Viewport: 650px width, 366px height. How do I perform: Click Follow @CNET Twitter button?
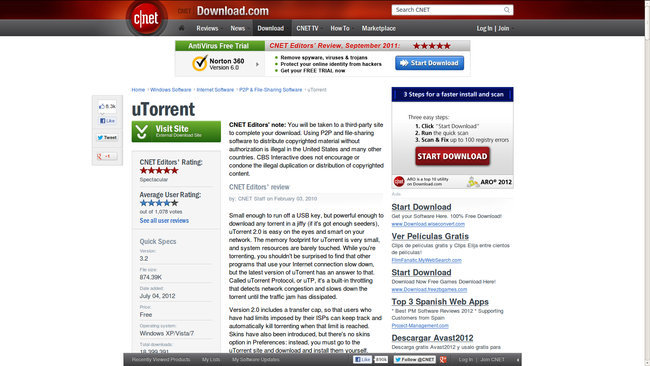pos(415,359)
